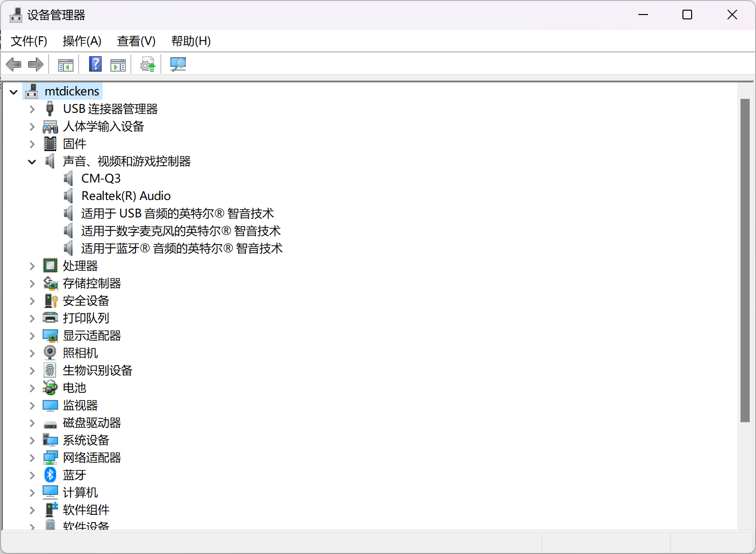Viewport: 756px width, 554px height.
Task: Open the 查看(V) menu
Action: [136, 41]
